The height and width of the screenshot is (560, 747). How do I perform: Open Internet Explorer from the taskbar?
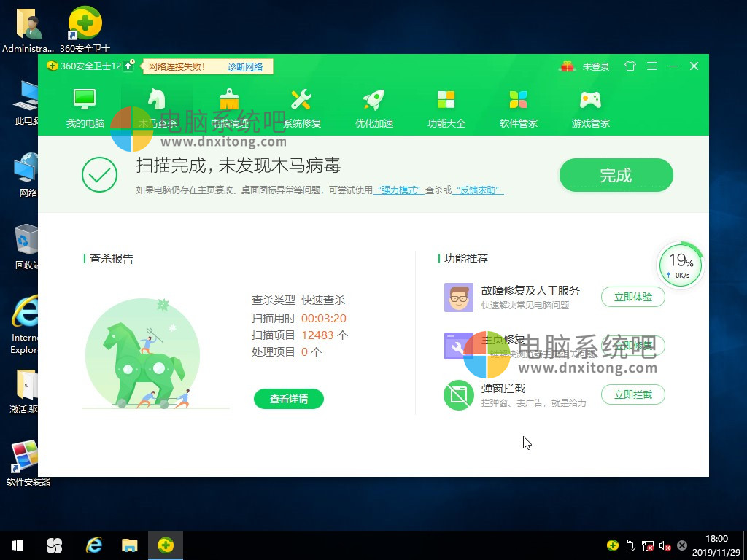pos(93,545)
